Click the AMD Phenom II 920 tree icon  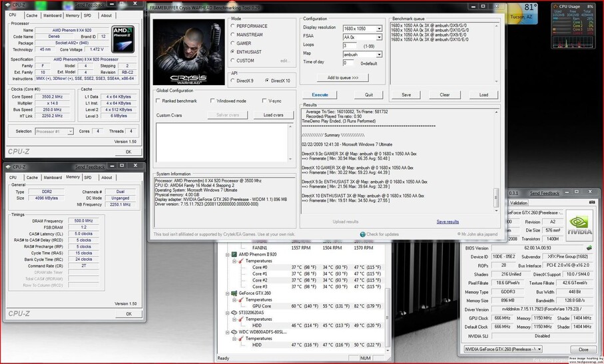point(234,254)
